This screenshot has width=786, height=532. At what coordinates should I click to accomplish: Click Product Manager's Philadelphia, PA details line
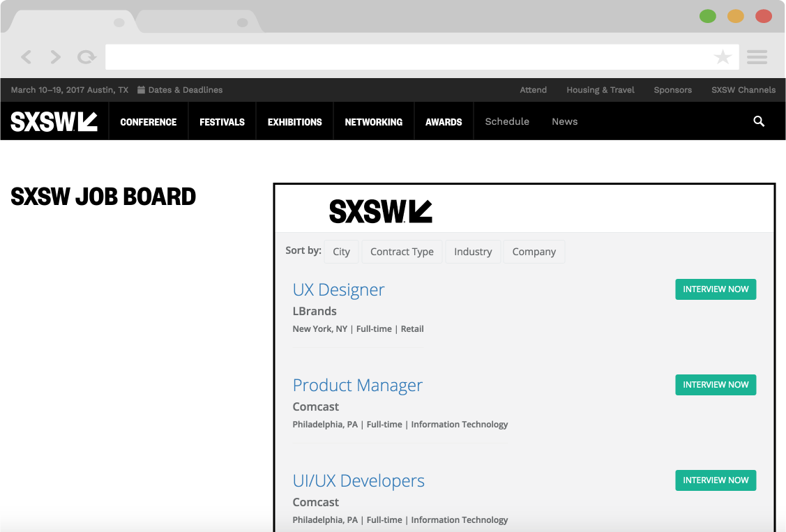tap(400, 425)
